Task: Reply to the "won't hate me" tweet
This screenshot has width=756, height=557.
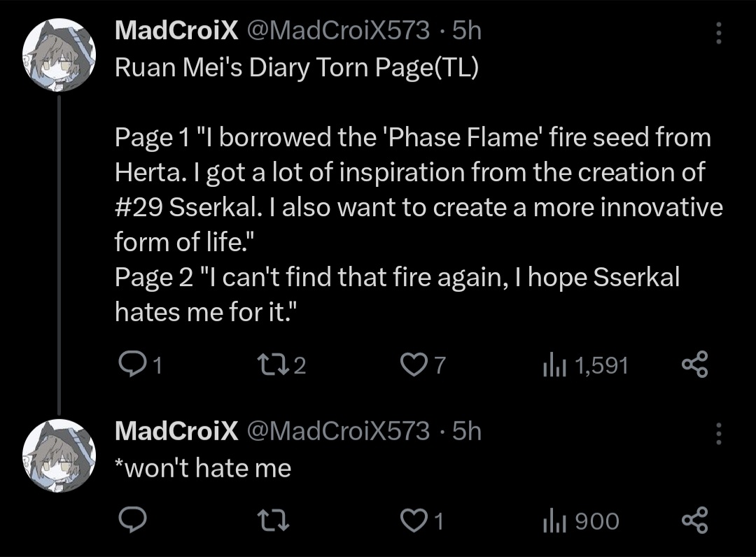Action: 131,521
